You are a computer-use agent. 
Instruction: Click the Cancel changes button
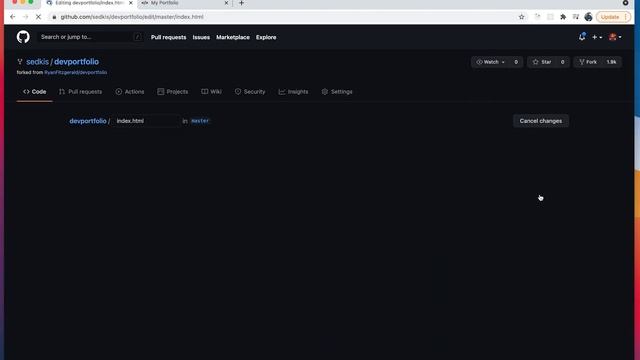click(541, 121)
